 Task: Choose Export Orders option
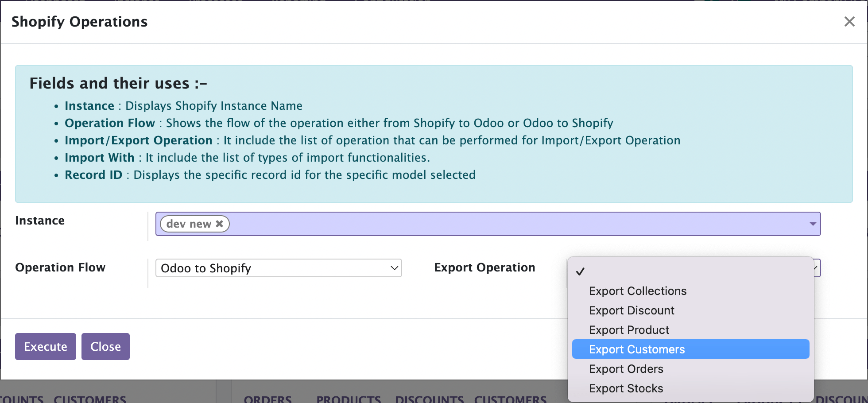tap(626, 369)
